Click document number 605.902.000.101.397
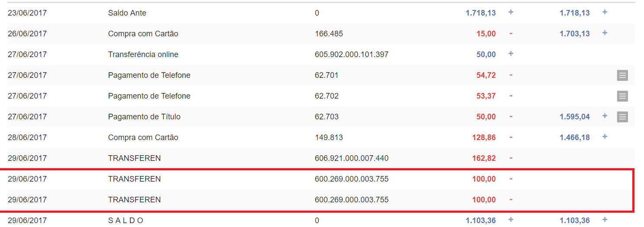 [351, 54]
